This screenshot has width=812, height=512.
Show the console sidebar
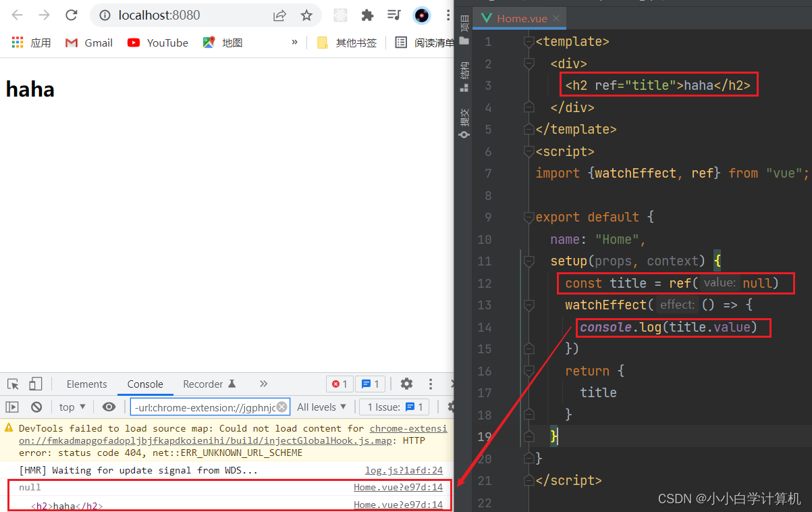[x=12, y=407]
